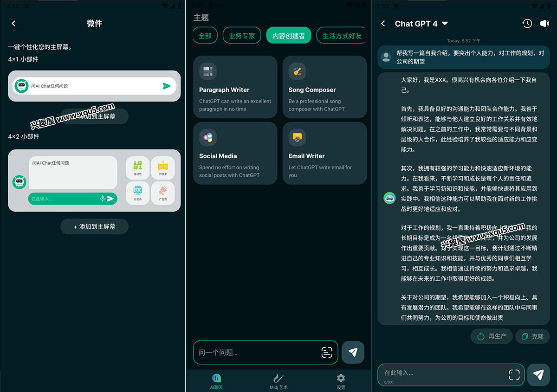Select the 业务专家 topic chip

point(242,35)
